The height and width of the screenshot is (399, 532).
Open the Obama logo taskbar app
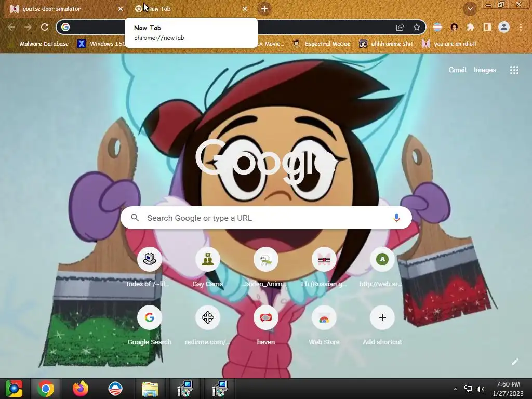coord(115,389)
